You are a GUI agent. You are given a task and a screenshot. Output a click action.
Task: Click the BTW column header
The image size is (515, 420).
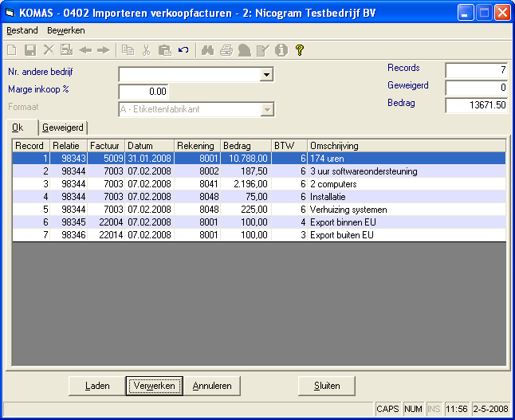[x=289, y=146]
